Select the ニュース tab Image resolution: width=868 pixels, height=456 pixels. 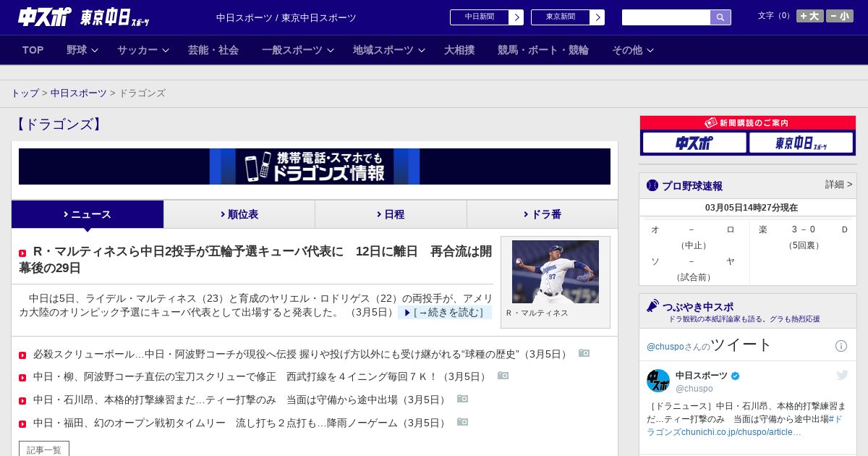point(88,214)
